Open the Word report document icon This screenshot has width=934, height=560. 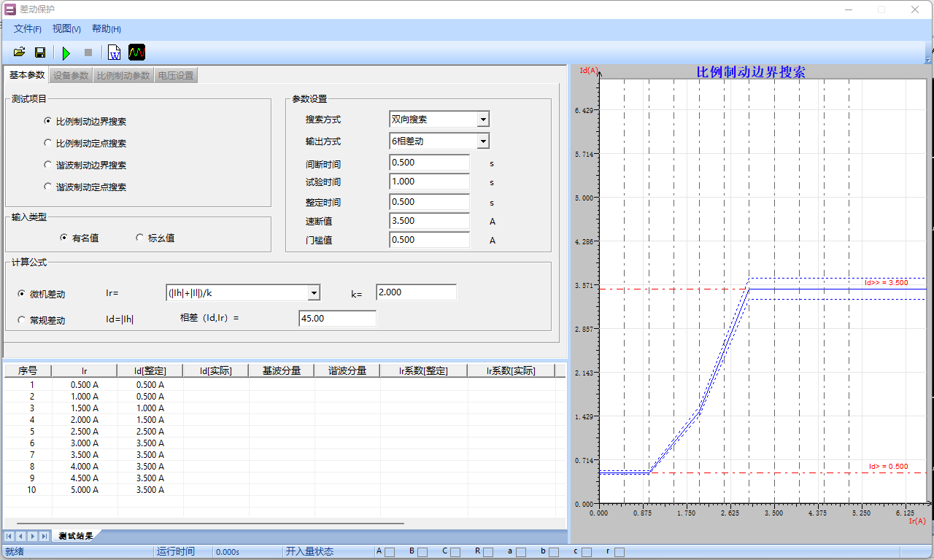pyautogui.click(x=115, y=52)
